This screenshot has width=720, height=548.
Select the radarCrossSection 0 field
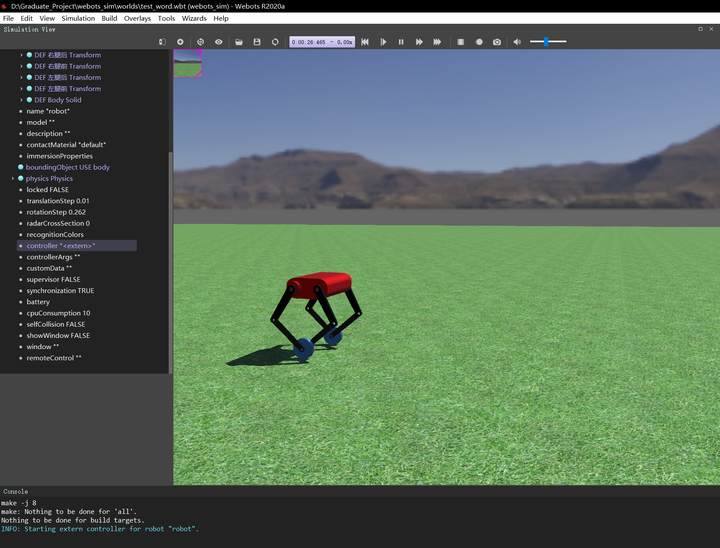(x=58, y=223)
